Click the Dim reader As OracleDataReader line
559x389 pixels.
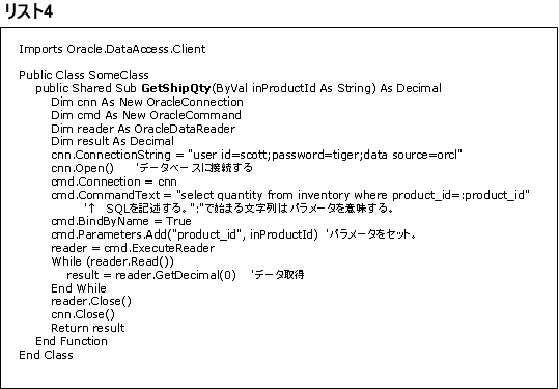click(x=143, y=129)
